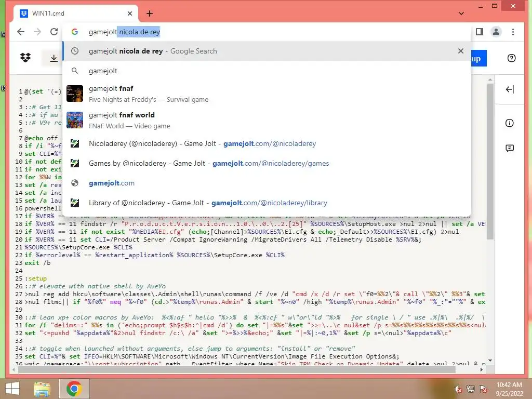Open the gamejolt.com suggestion
Image resolution: width=532 pixels, height=399 pixels.
267,183
